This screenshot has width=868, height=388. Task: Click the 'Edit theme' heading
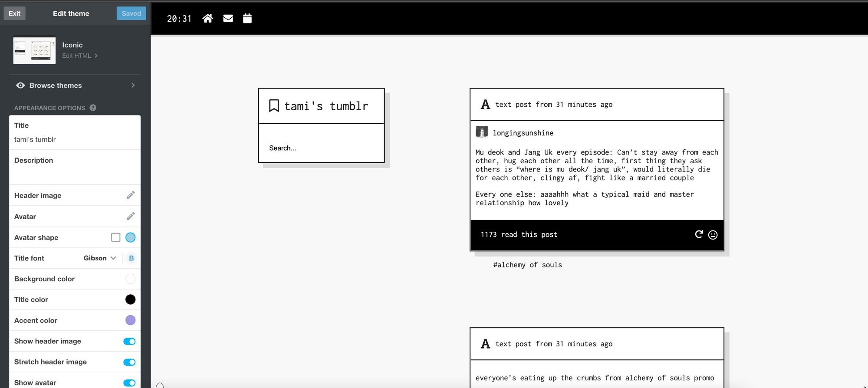pos(71,13)
